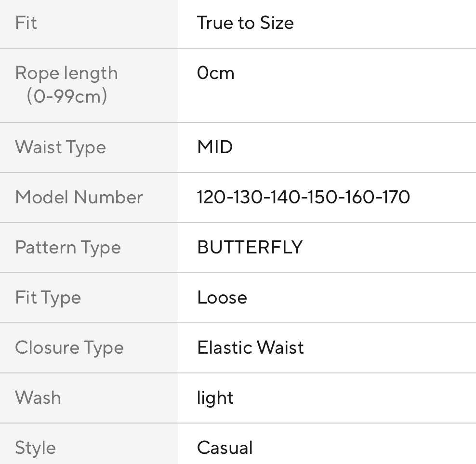Select the Elastic Waist value
Image resolution: width=476 pixels, height=464 pixels.
click(251, 347)
